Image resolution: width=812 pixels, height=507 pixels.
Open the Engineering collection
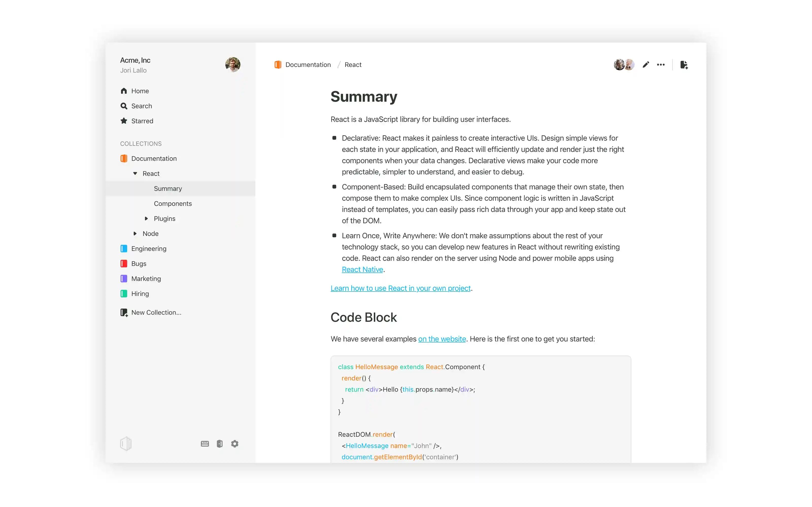(149, 248)
